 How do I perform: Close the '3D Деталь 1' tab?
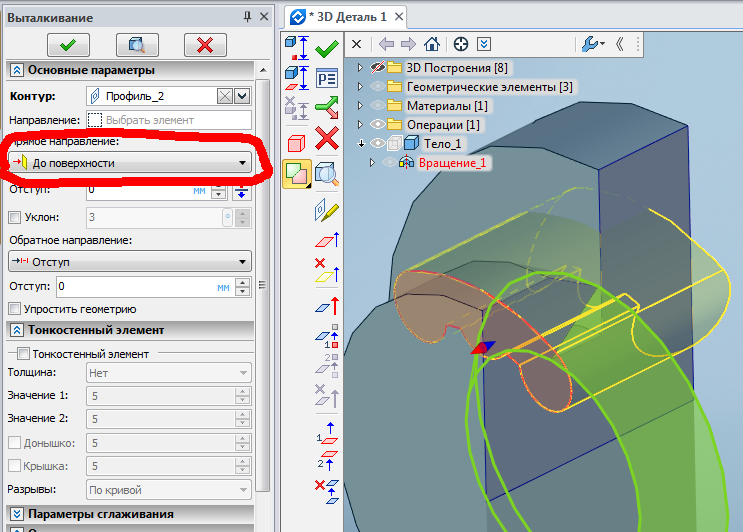[399, 17]
